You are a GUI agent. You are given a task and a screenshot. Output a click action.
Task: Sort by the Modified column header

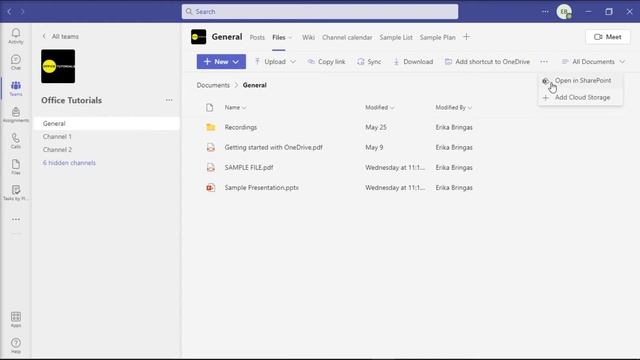tap(380, 107)
